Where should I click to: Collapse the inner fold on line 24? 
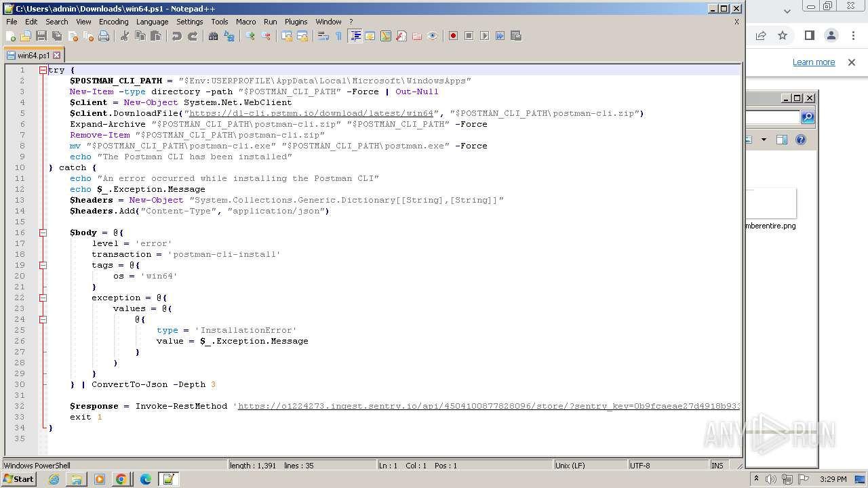pos(43,319)
